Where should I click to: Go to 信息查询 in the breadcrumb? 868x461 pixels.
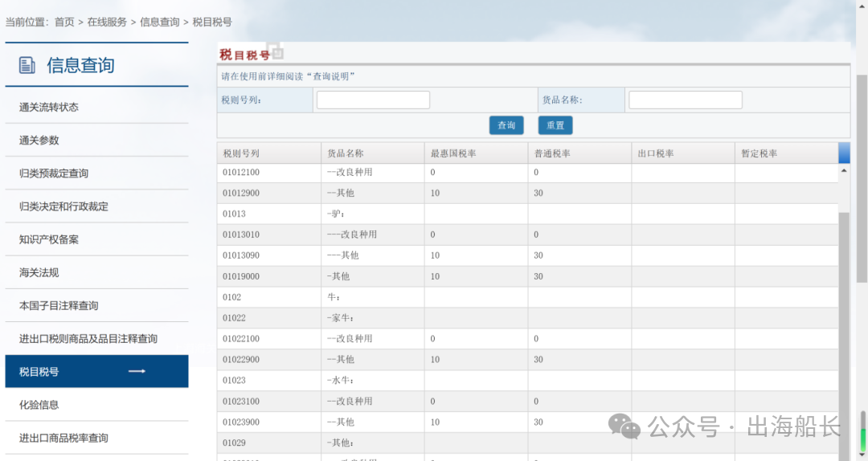(x=159, y=22)
